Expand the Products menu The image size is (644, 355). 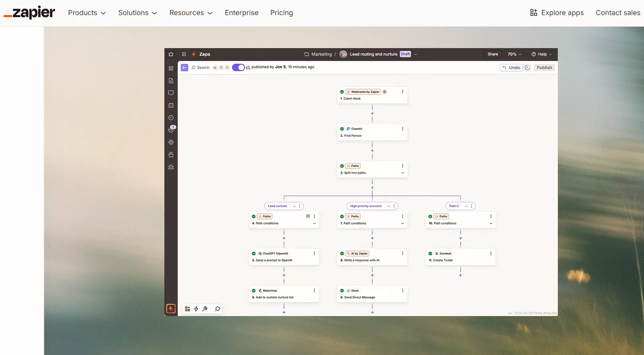(87, 13)
